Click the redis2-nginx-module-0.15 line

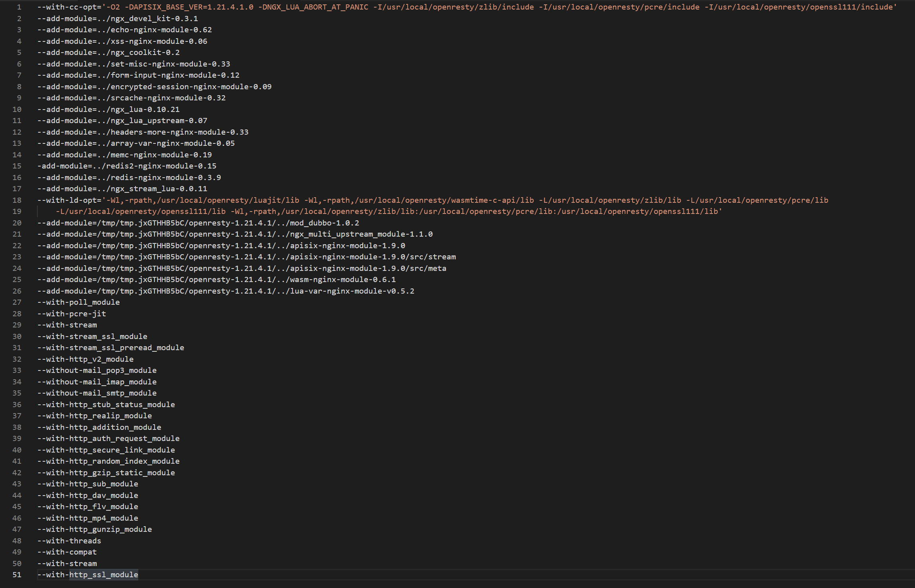(127, 166)
